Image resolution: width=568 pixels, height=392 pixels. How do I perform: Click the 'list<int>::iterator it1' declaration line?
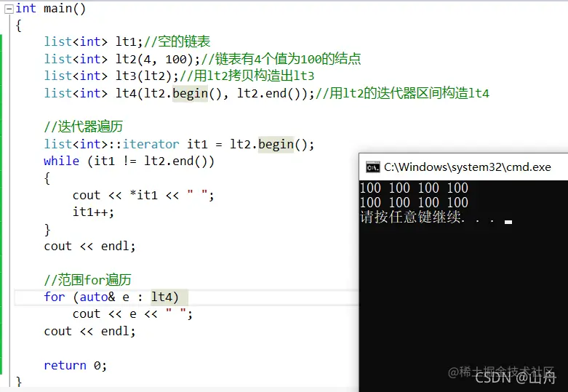(179, 144)
